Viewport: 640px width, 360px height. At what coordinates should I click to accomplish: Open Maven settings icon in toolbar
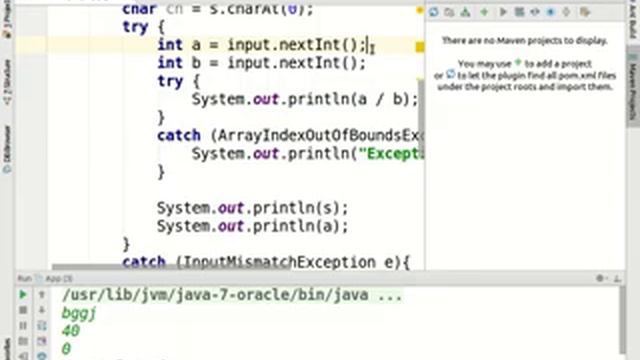[585, 12]
